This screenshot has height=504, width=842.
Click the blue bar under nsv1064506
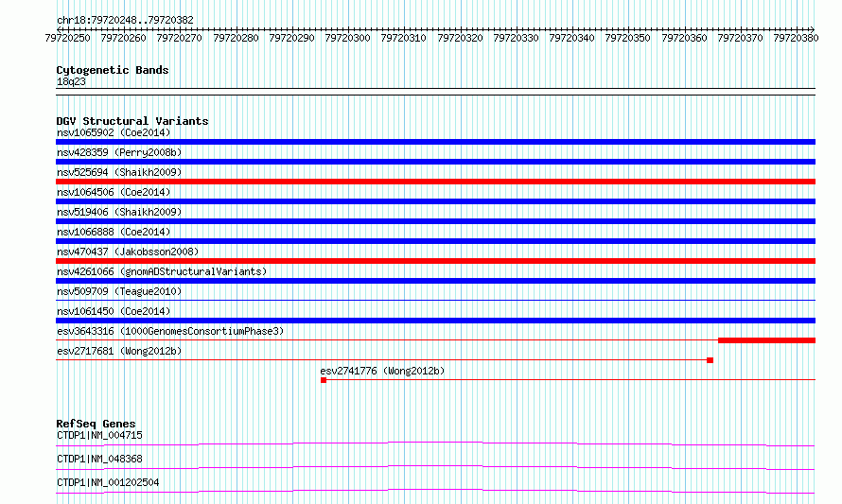click(x=435, y=201)
